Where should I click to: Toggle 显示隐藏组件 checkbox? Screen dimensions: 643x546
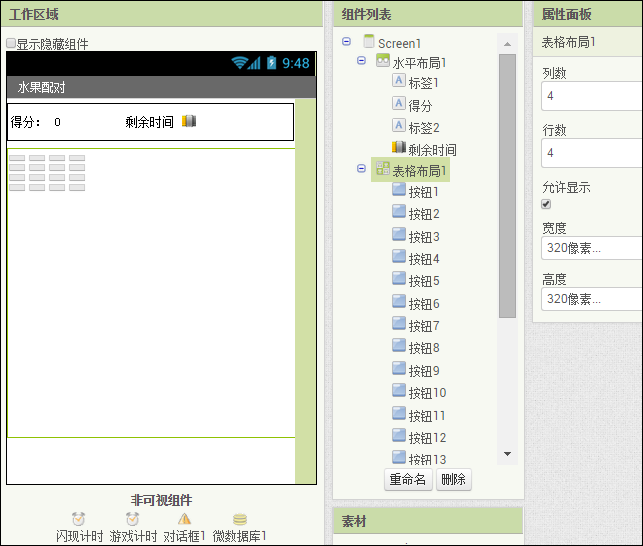pos(11,43)
